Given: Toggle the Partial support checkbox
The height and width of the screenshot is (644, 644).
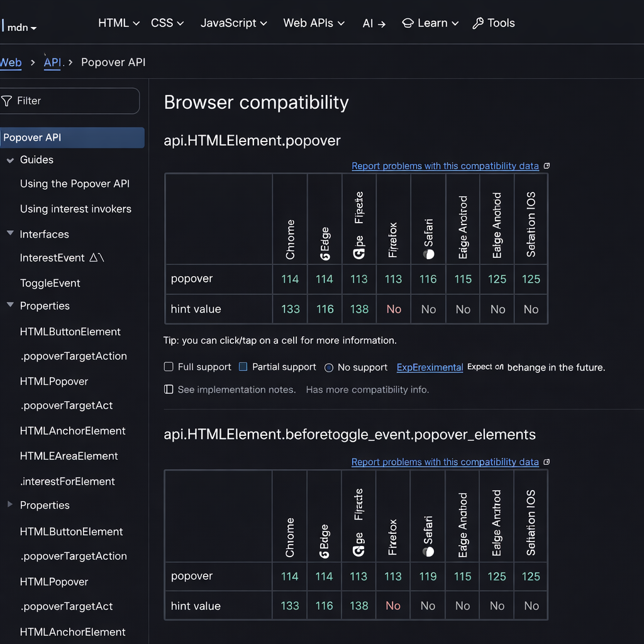Looking at the screenshot, I should [x=243, y=367].
